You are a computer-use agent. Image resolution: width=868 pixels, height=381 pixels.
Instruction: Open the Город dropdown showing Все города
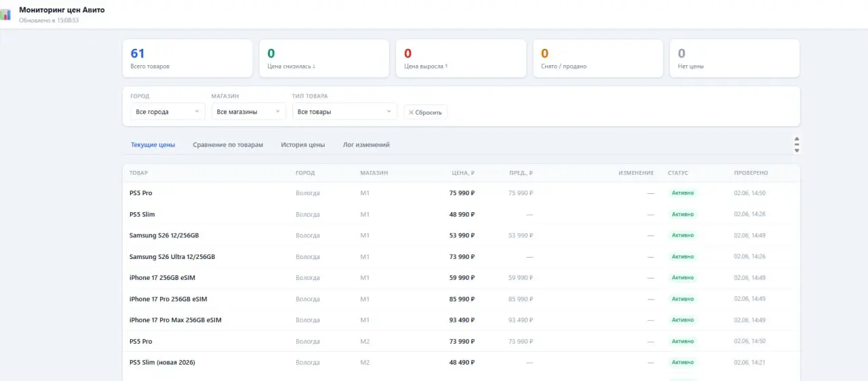tap(167, 111)
